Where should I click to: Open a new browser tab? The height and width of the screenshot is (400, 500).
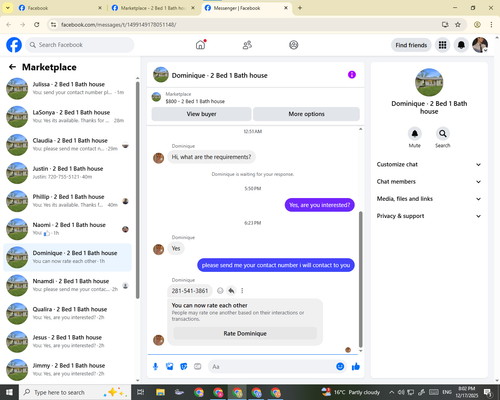click(300, 8)
